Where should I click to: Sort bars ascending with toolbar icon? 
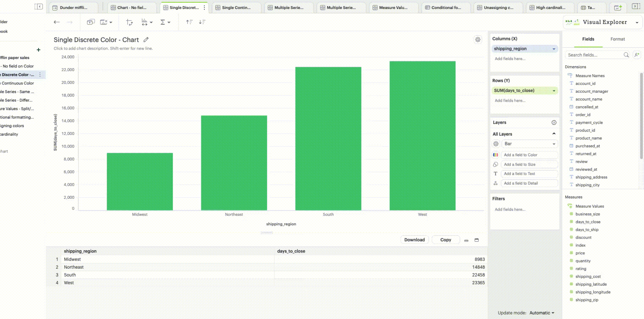pos(189,22)
